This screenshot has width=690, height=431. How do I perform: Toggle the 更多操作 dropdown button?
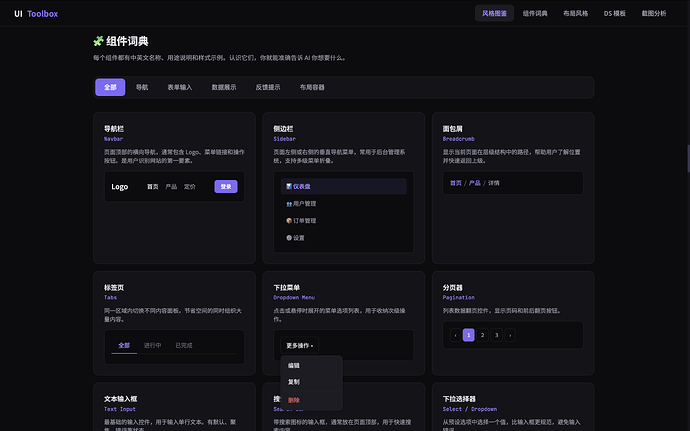pyautogui.click(x=300, y=346)
